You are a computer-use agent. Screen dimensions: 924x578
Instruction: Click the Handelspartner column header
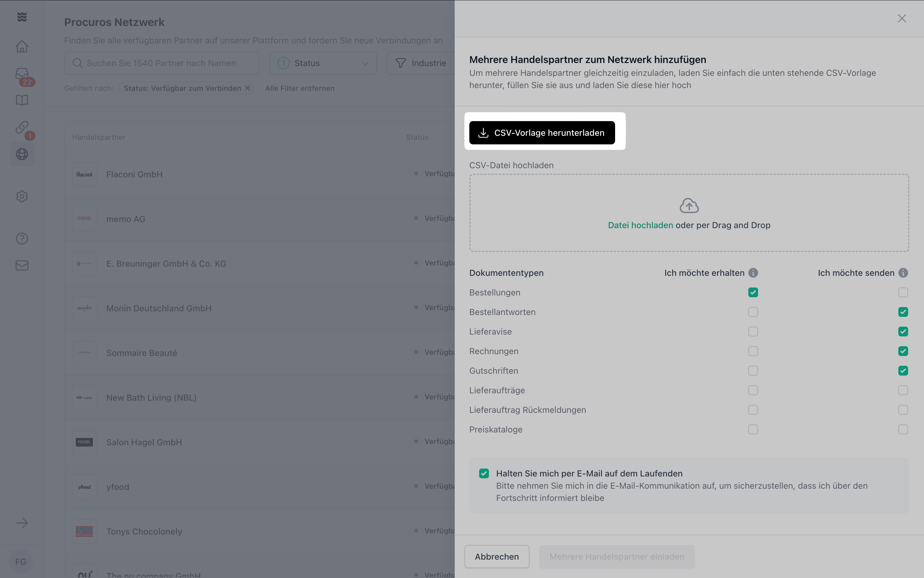click(98, 137)
